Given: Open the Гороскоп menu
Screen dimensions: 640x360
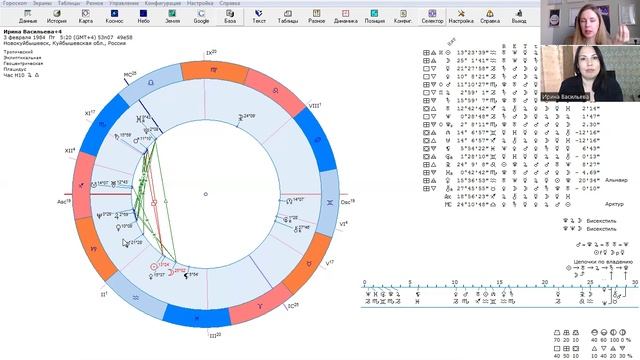Looking at the screenshot, I should (x=15, y=3).
